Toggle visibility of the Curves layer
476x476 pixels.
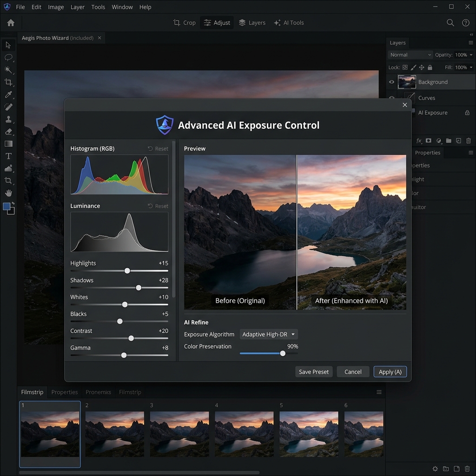[x=392, y=98]
